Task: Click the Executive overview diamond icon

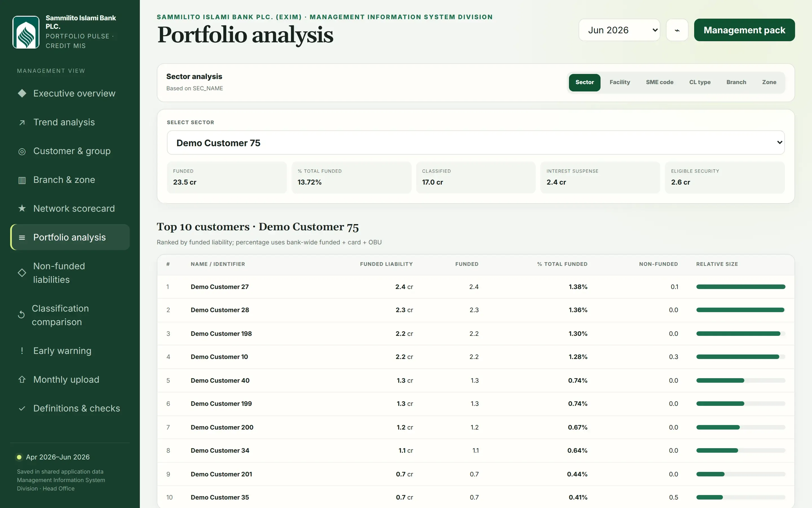Action: pos(22,93)
